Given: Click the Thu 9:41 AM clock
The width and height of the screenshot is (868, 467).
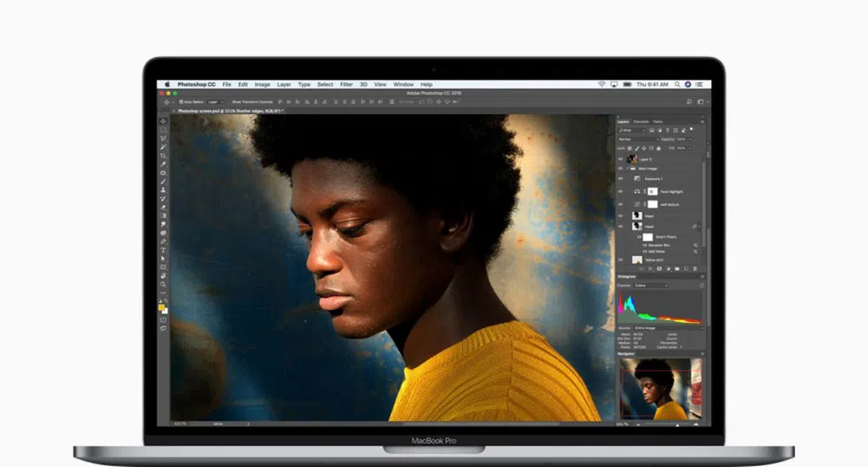Looking at the screenshot, I should [x=652, y=84].
